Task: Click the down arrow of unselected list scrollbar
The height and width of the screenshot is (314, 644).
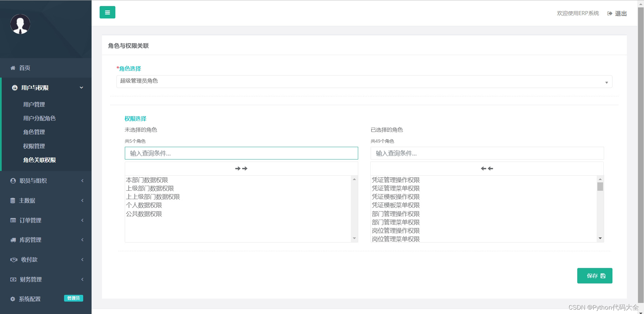Action: 355,238
